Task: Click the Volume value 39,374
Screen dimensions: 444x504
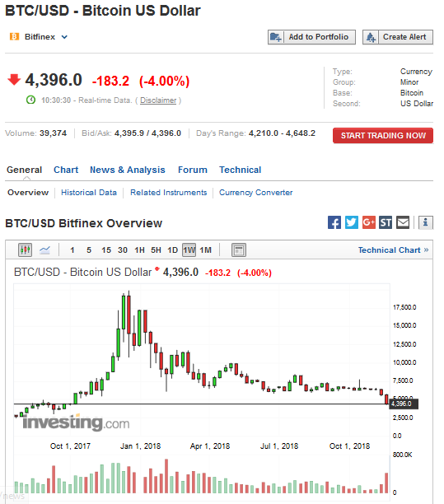Action: click(x=53, y=133)
